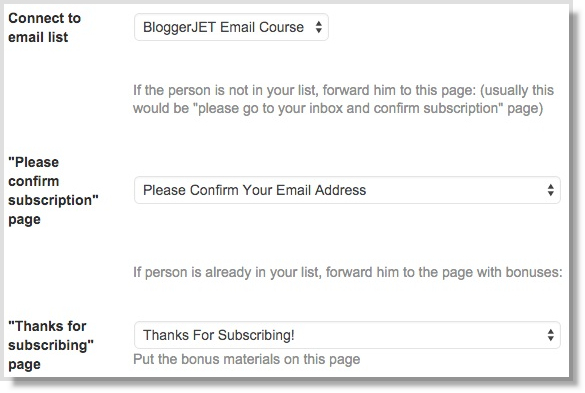The height and width of the screenshot is (393, 585).
Task: Select the 'Please Confirm Your Email Address' value text
Action: (x=254, y=190)
